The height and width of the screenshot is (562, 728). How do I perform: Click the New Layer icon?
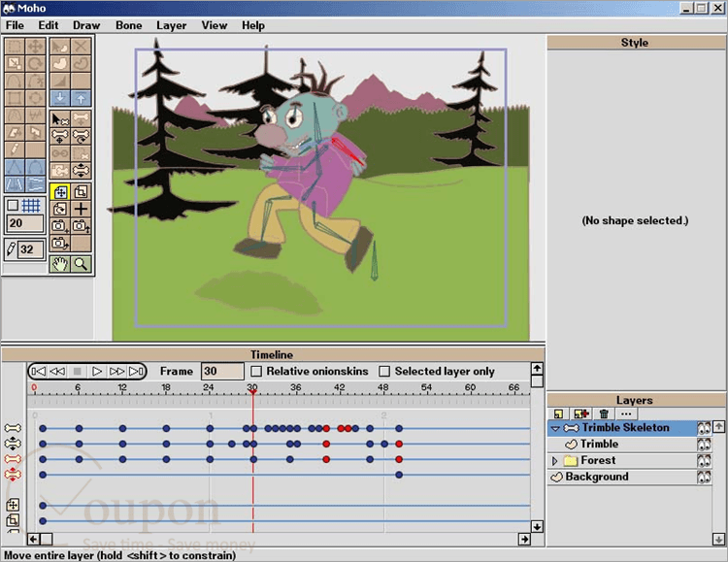(558, 413)
